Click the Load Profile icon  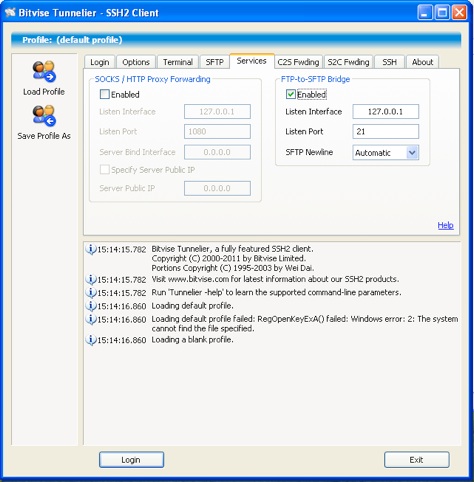point(44,71)
